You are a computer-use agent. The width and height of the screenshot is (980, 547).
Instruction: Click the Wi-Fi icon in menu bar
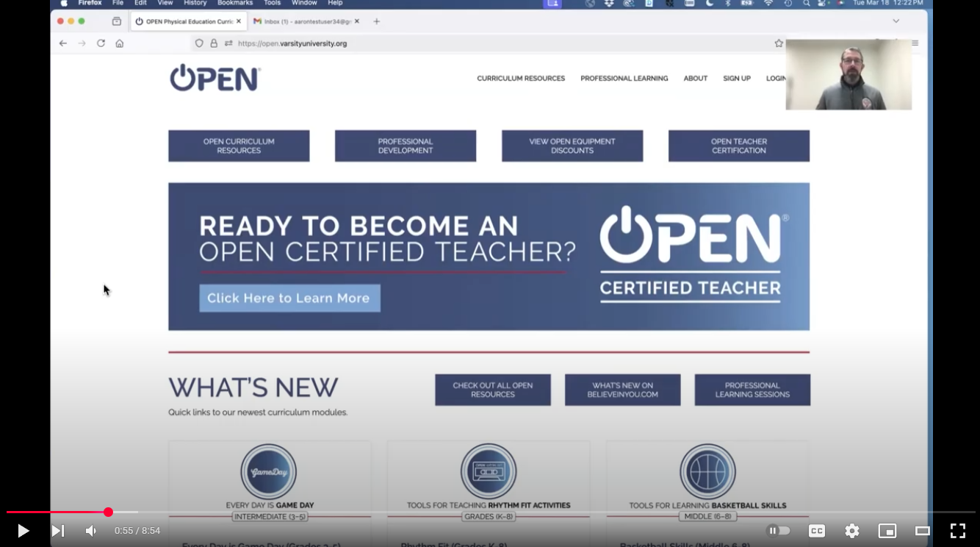[x=768, y=4]
